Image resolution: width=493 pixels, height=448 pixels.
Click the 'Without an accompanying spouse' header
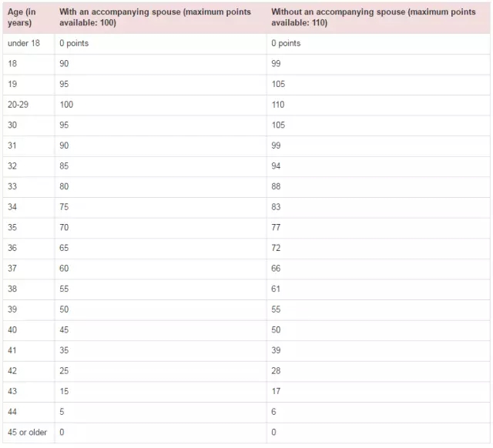coord(373,17)
